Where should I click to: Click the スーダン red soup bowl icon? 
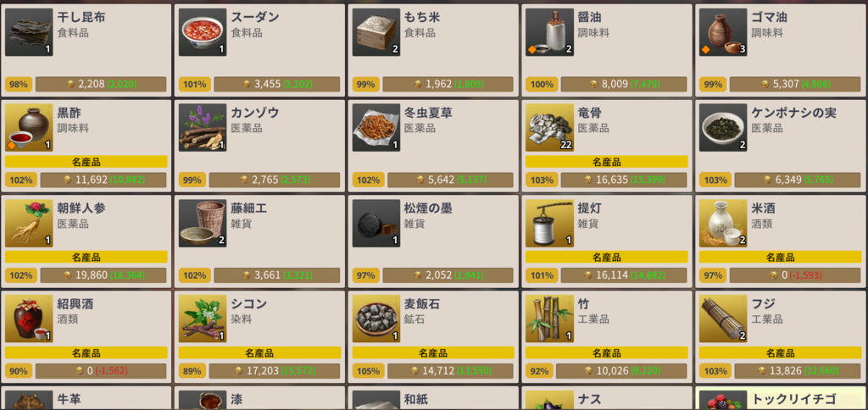pyautogui.click(x=203, y=32)
